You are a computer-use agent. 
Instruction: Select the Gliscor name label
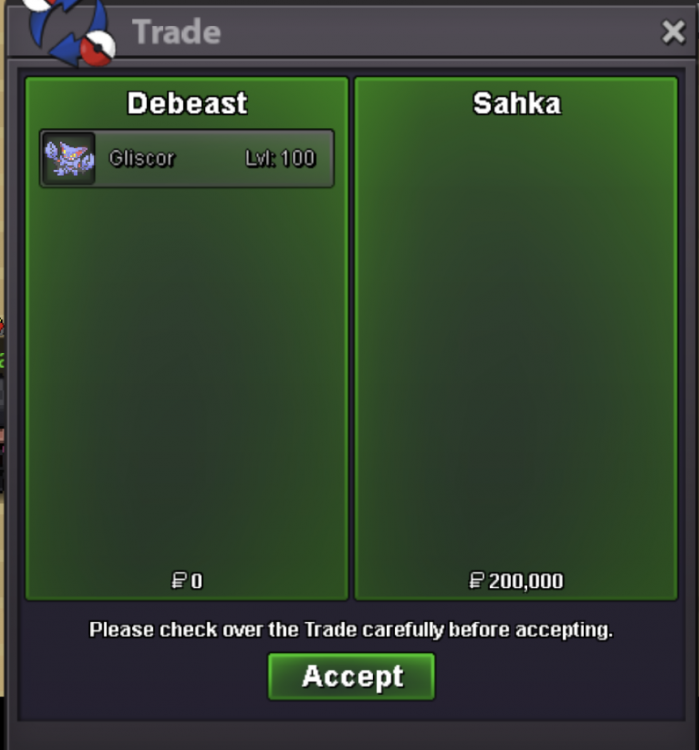click(142, 158)
